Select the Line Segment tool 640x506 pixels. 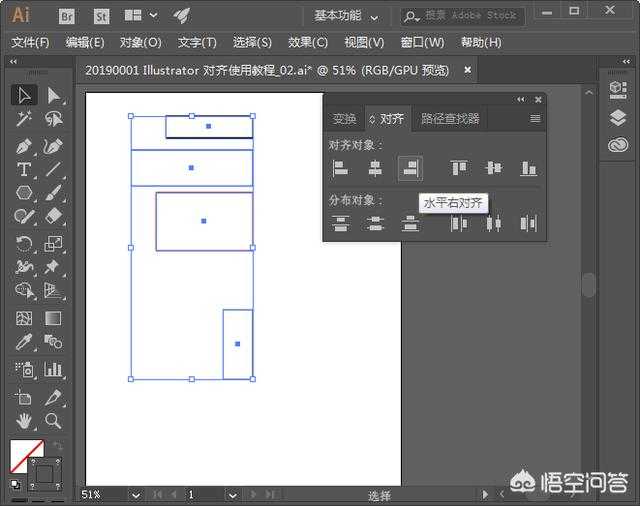(x=53, y=169)
